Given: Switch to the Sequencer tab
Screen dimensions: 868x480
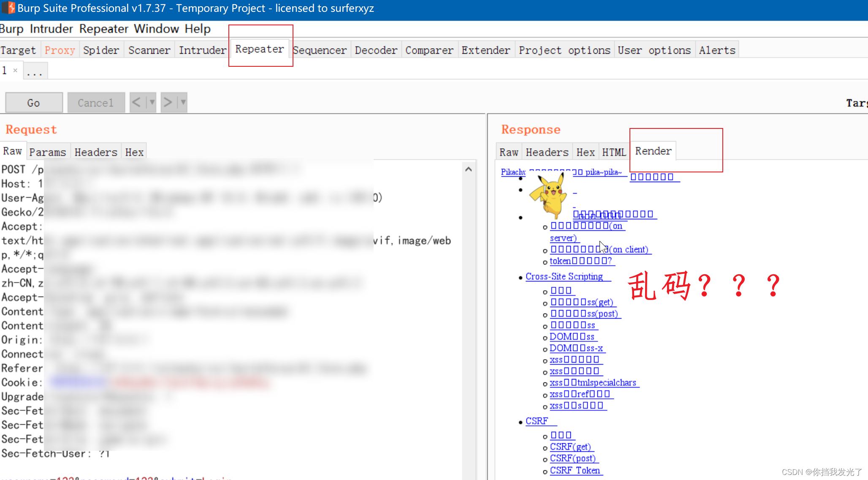Looking at the screenshot, I should click(x=320, y=50).
